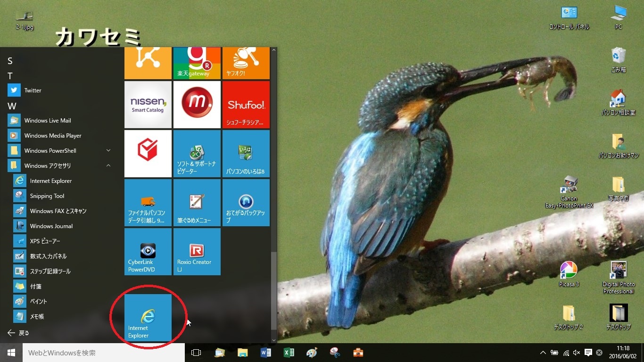Select the 2-1.jpg desktop file

[x=24, y=21]
